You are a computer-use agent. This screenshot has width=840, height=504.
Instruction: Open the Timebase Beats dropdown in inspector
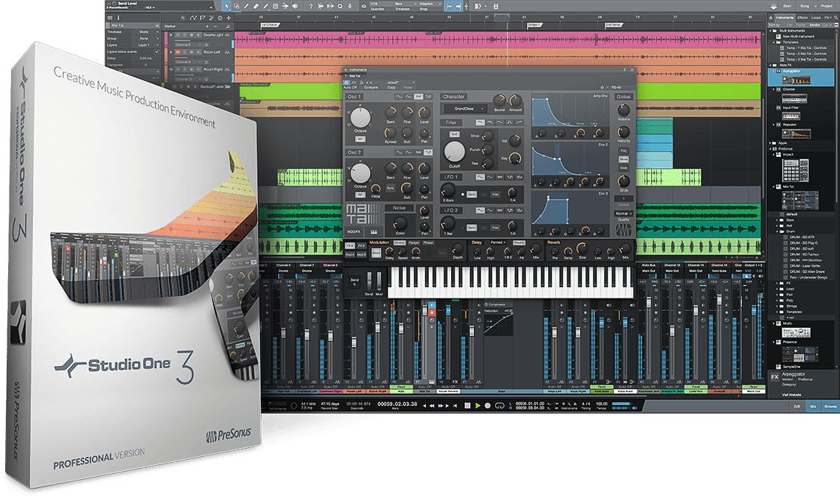point(145,32)
